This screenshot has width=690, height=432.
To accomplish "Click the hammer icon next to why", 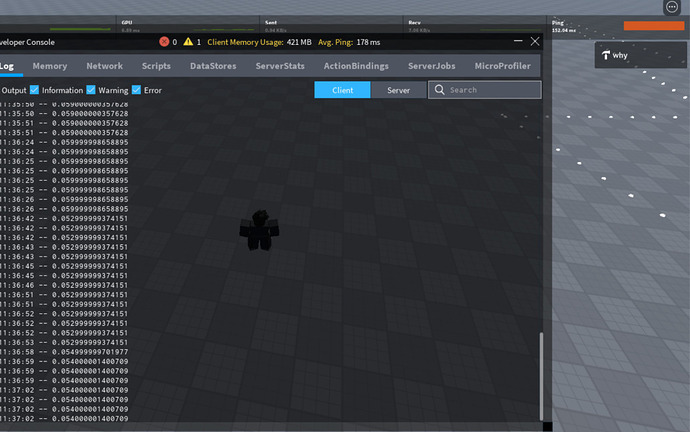I will (x=606, y=55).
